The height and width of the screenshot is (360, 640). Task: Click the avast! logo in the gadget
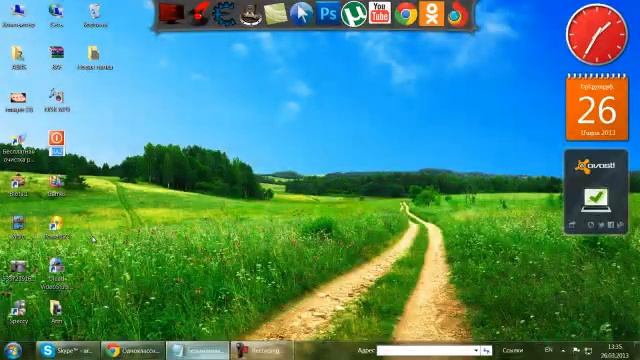596,166
